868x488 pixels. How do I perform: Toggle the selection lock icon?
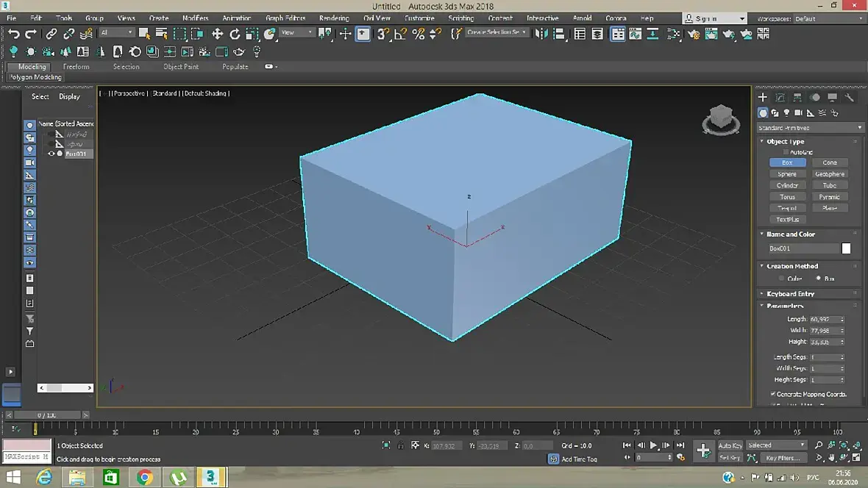(x=400, y=445)
